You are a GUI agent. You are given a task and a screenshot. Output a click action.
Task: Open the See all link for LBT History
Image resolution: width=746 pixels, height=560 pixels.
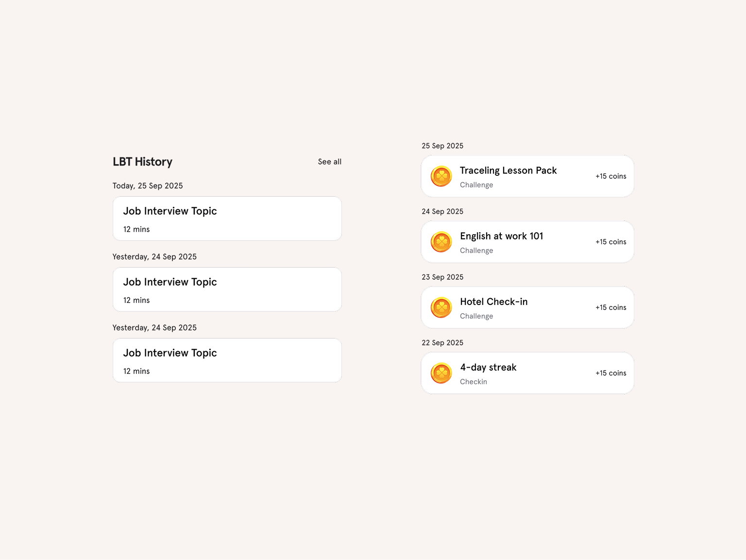pos(329,162)
